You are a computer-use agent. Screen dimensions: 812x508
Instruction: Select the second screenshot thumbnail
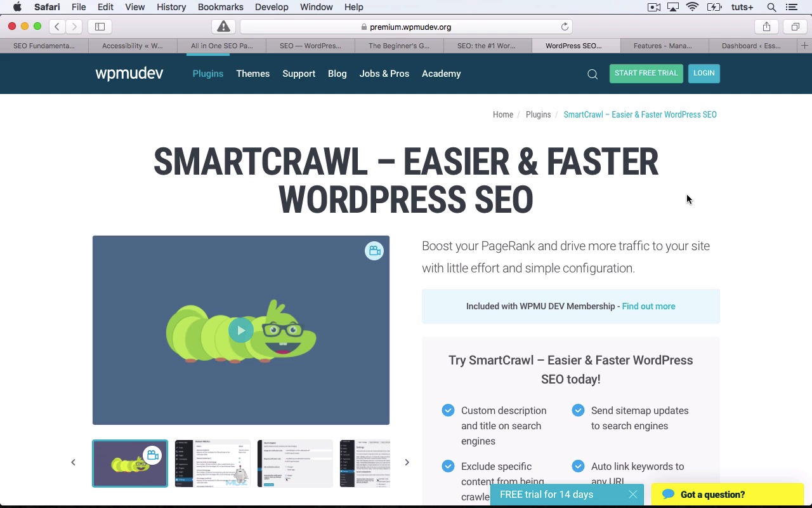213,464
